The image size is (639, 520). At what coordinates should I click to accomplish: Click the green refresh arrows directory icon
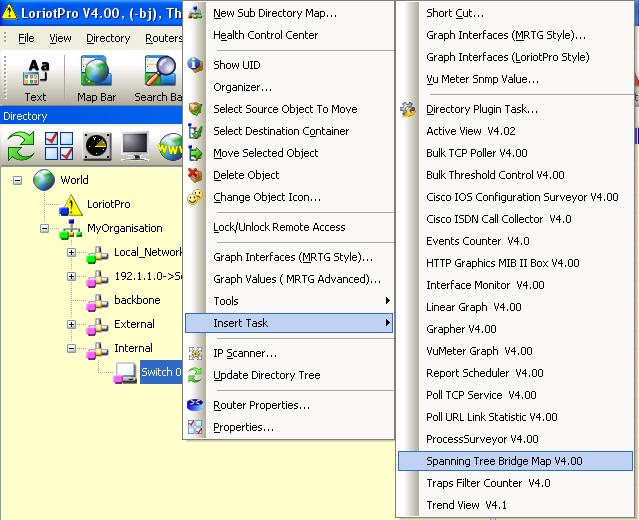[21, 145]
